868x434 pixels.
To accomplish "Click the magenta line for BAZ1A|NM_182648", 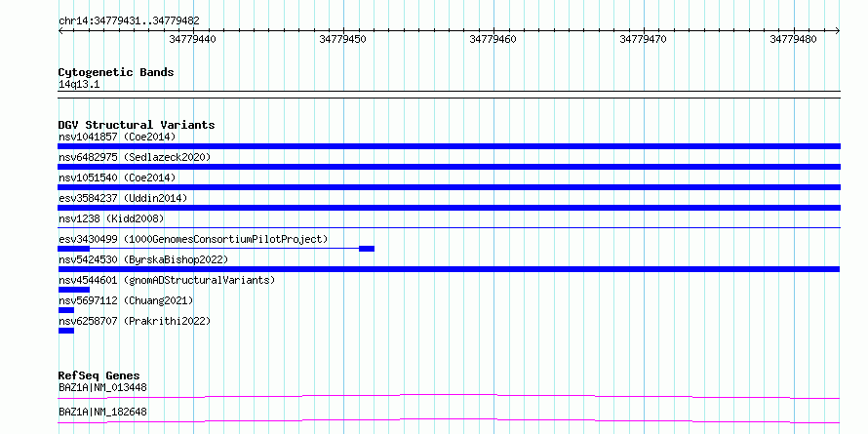I will click(x=449, y=420).
